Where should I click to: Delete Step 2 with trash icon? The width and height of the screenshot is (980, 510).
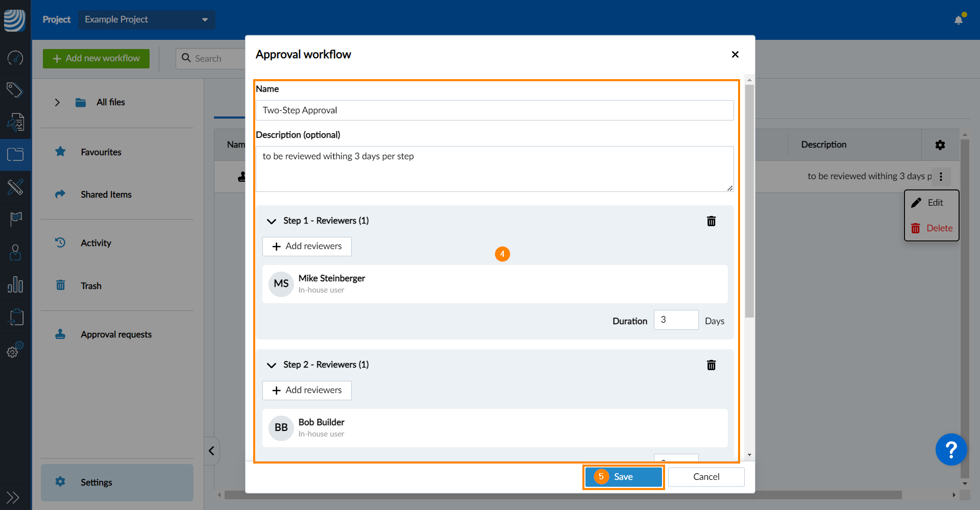711,365
